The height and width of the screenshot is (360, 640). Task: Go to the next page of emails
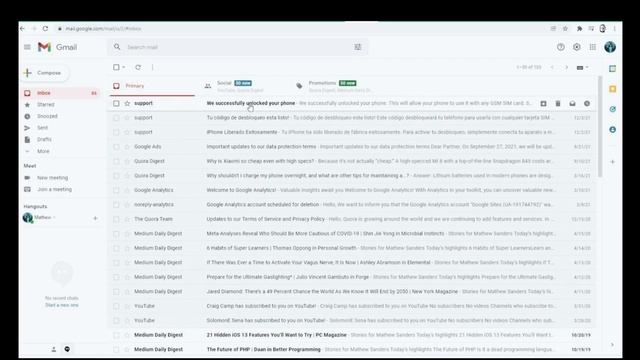click(x=566, y=67)
